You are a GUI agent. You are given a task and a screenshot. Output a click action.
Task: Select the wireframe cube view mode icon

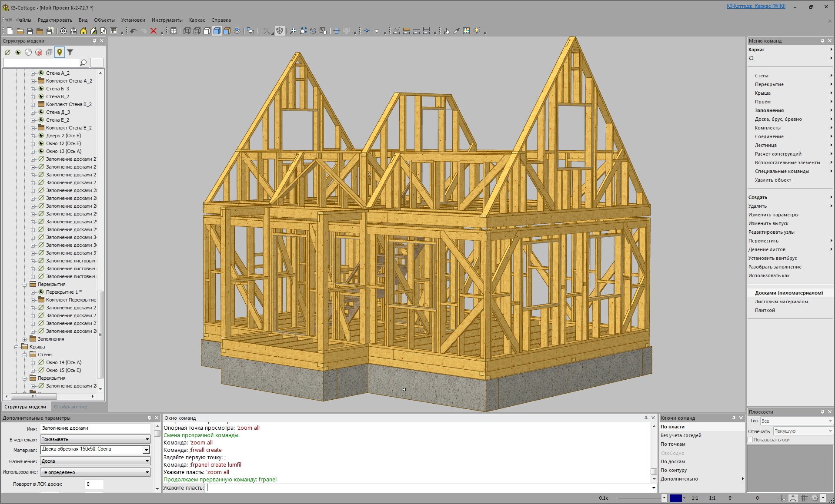tap(187, 31)
